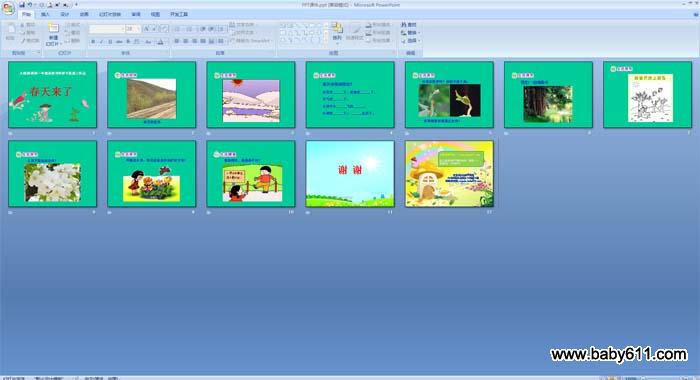Toggle the Italic formatting button
The height and width of the screenshot is (380, 700).
[101, 42]
